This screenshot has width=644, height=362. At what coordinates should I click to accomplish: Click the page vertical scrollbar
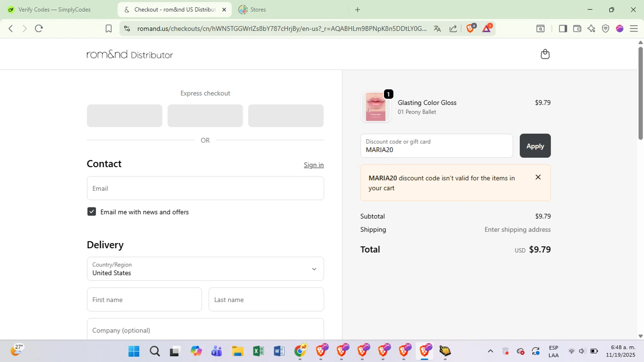pos(641,93)
